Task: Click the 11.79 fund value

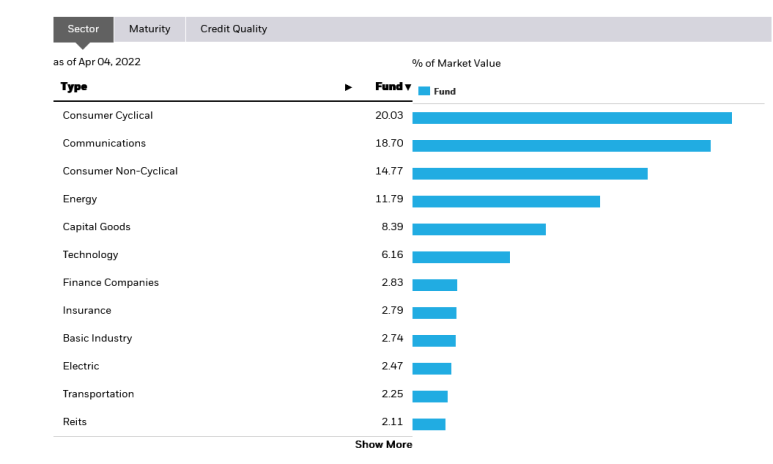Action: click(x=389, y=199)
